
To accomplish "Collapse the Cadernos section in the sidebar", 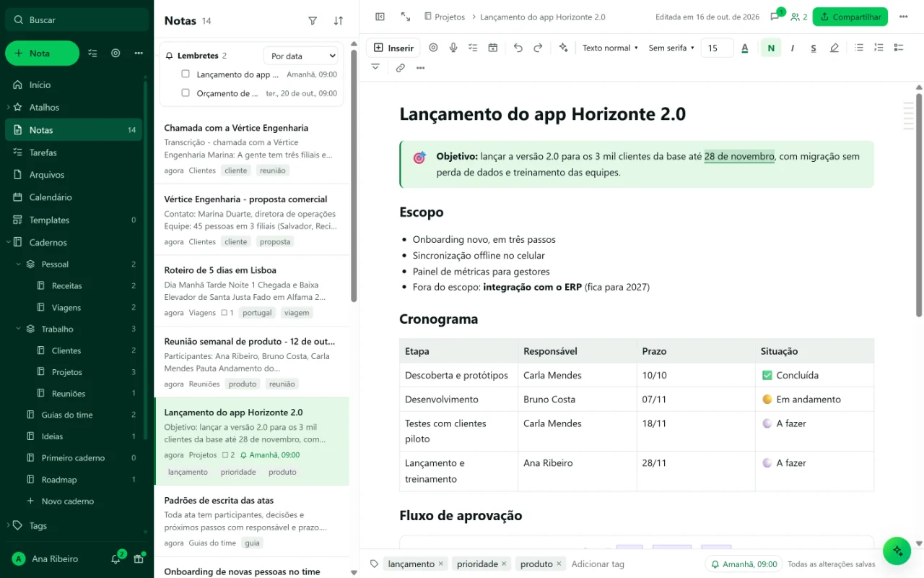I will (9, 242).
